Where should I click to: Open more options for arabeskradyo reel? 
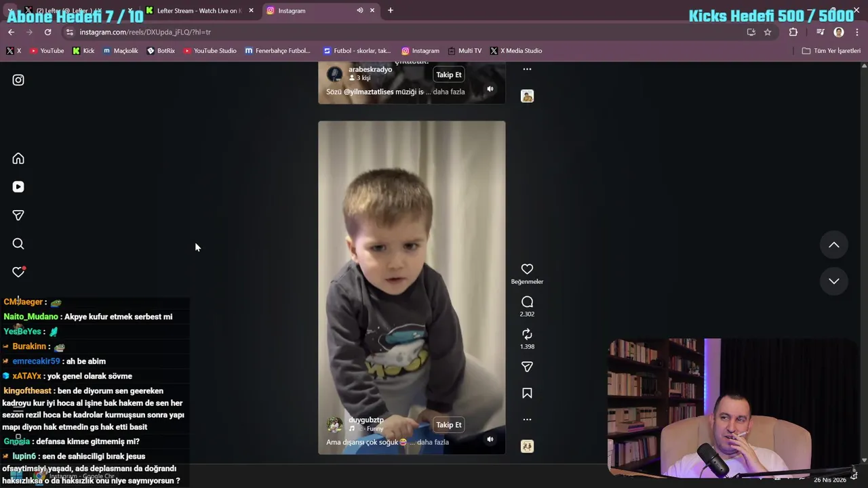(527, 69)
